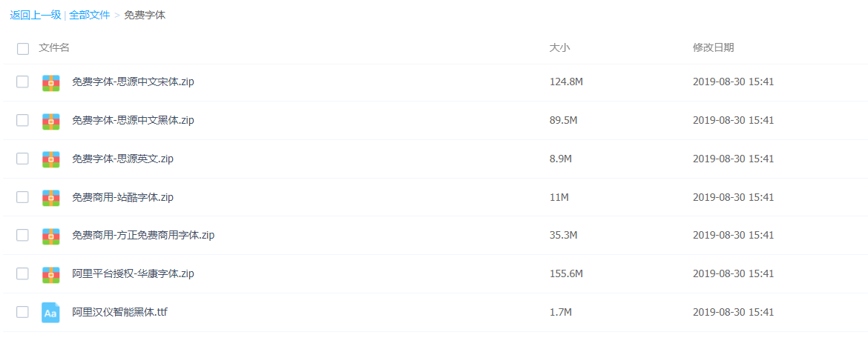Sort files by 大小 column header

559,47
